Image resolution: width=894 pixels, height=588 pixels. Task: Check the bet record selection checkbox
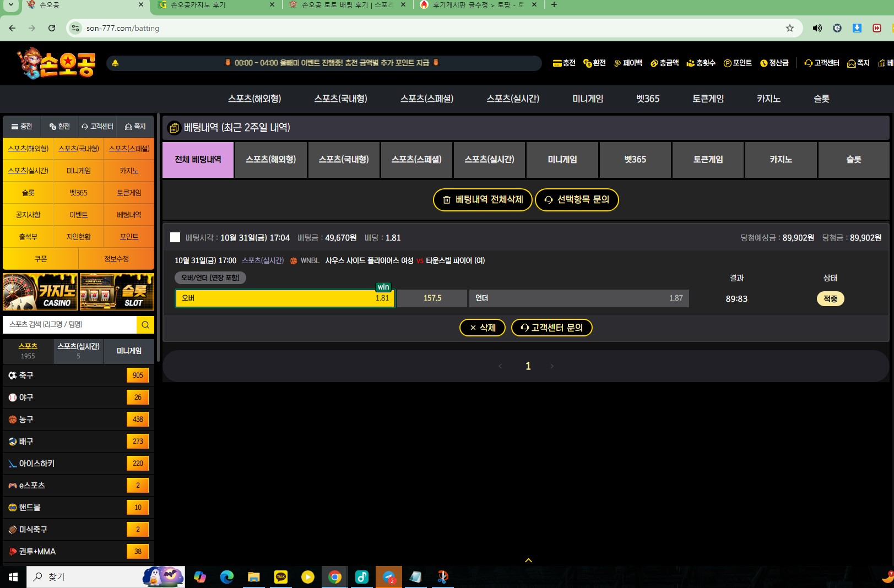point(175,237)
